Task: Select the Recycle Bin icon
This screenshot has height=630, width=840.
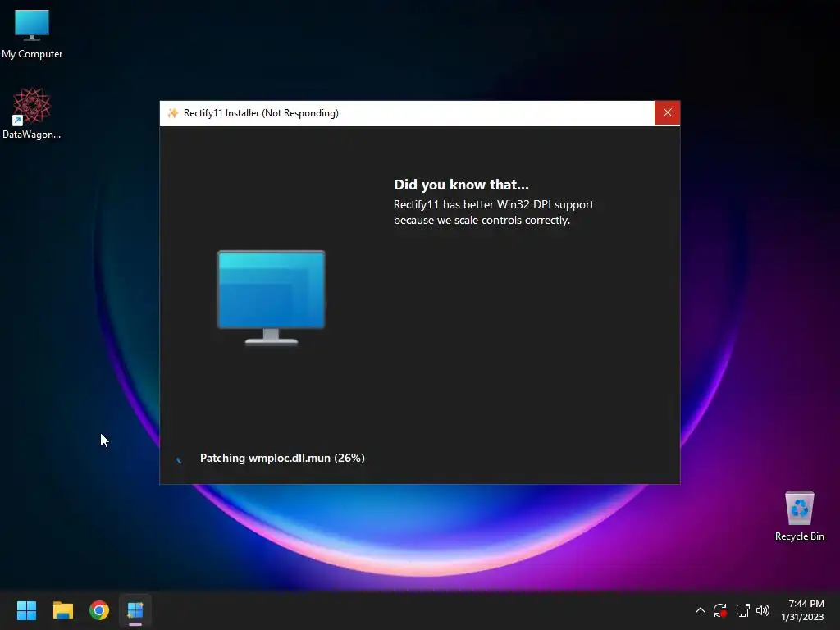Action: coord(799,516)
